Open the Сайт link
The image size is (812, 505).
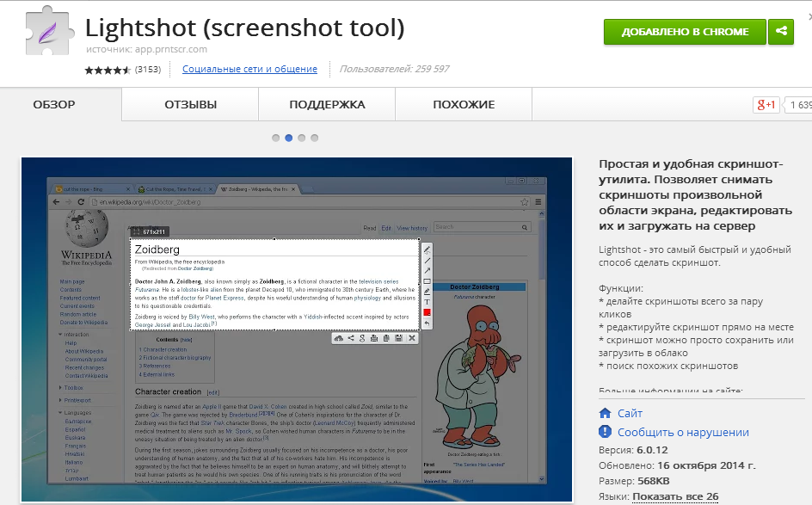point(630,413)
